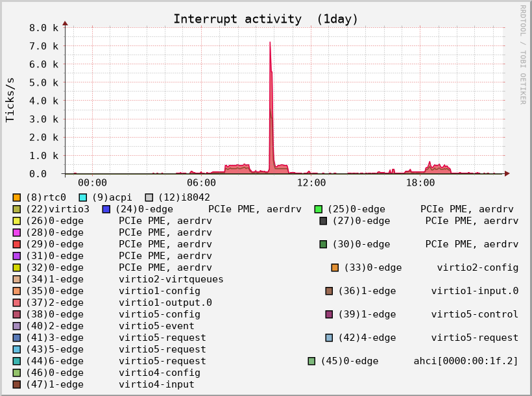The image size is (532, 396).
Task: Click the Ticks/s vertical axis label
Action: click(x=10, y=100)
